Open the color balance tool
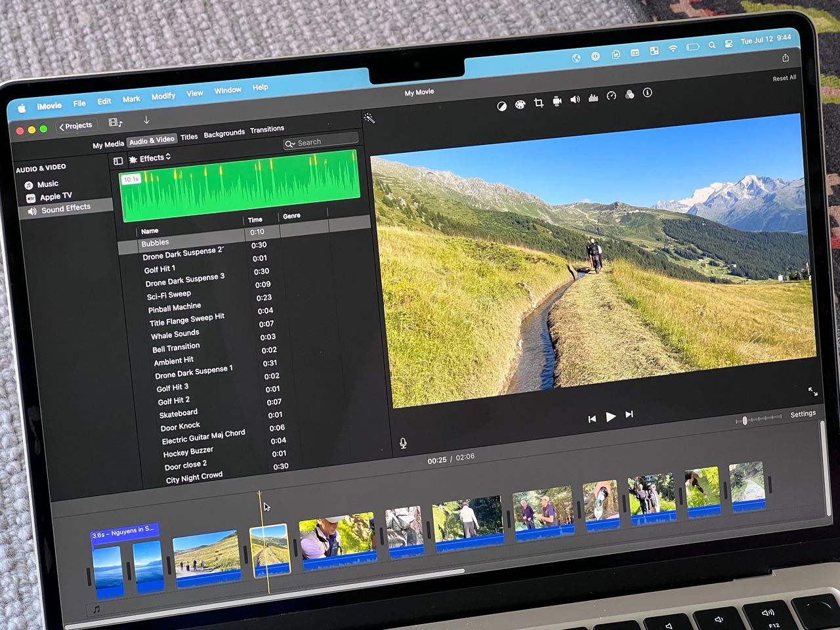Viewport: 840px width, 630px height. [501, 106]
